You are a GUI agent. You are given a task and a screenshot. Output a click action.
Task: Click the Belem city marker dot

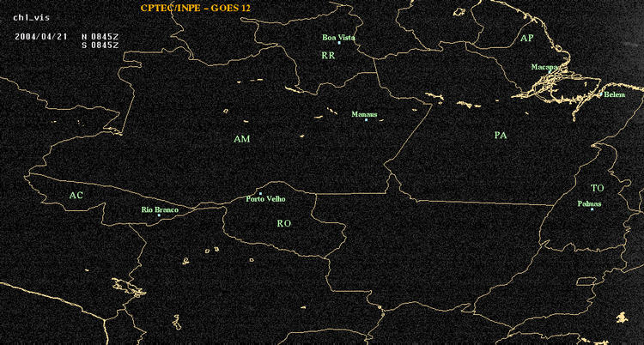pos(601,94)
